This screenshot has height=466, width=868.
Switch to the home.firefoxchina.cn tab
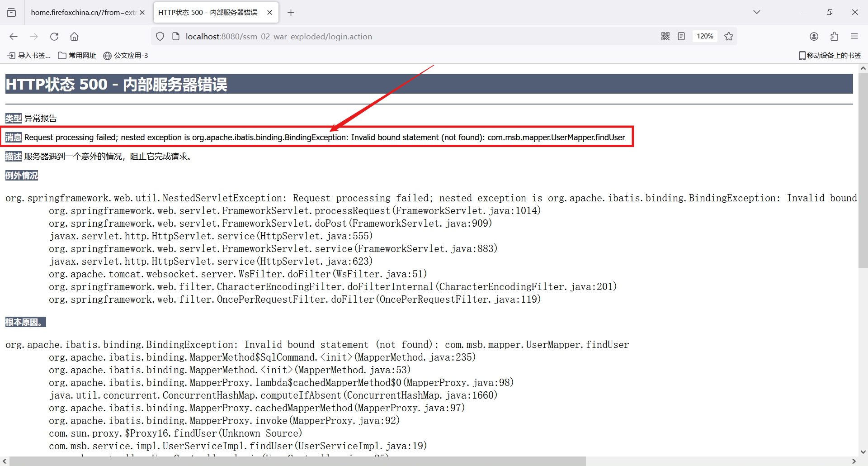click(83, 13)
